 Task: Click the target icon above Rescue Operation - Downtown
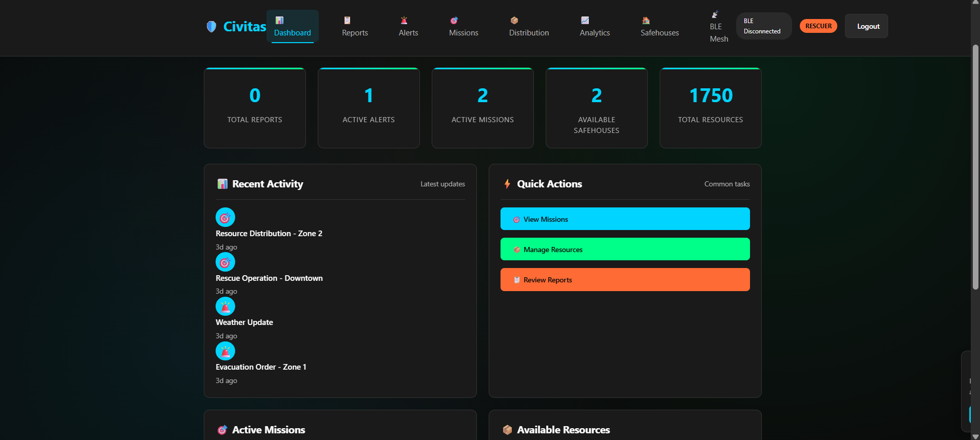225,262
